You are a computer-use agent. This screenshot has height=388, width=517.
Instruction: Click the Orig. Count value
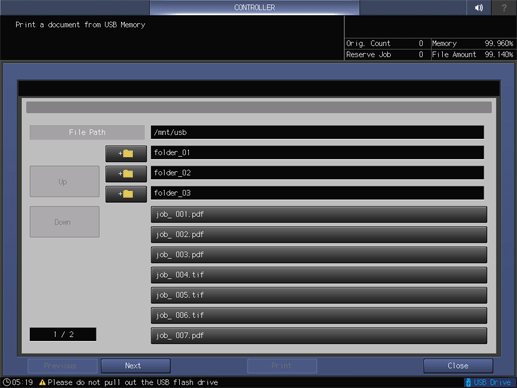pyautogui.click(x=421, y=43)
